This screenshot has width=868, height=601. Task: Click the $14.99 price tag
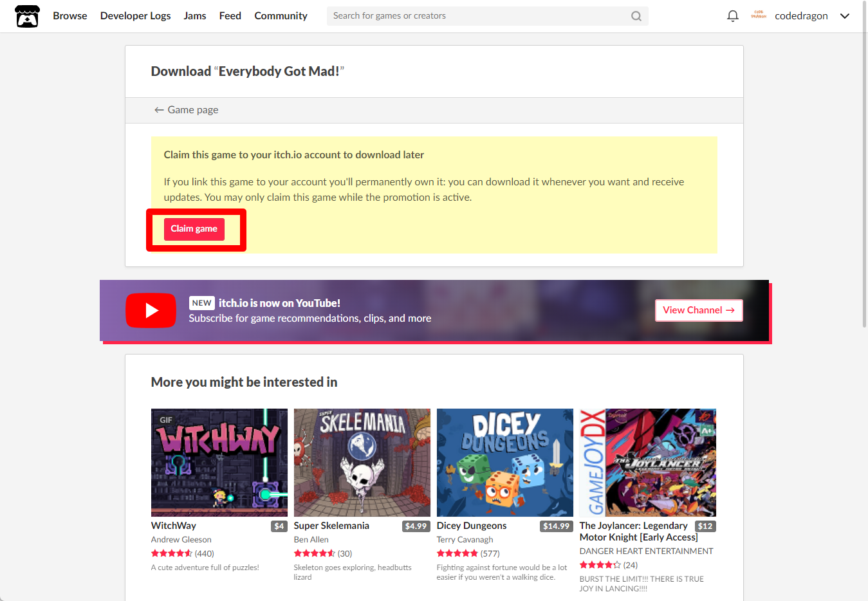(x=557, y=526)
